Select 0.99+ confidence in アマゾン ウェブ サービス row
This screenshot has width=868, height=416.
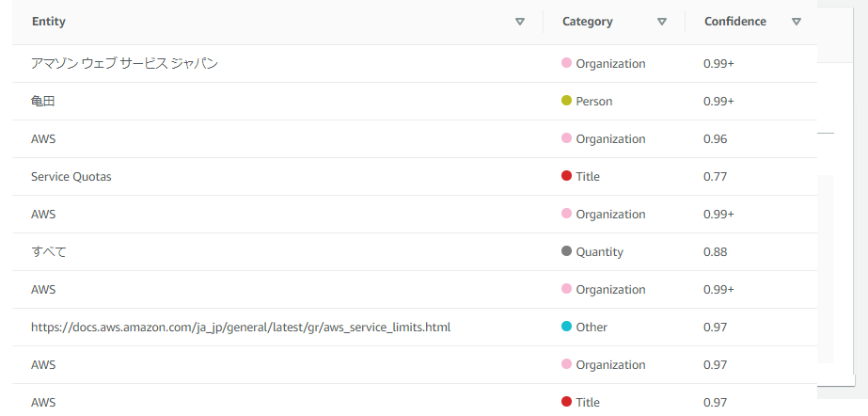(x=718, y=64)
